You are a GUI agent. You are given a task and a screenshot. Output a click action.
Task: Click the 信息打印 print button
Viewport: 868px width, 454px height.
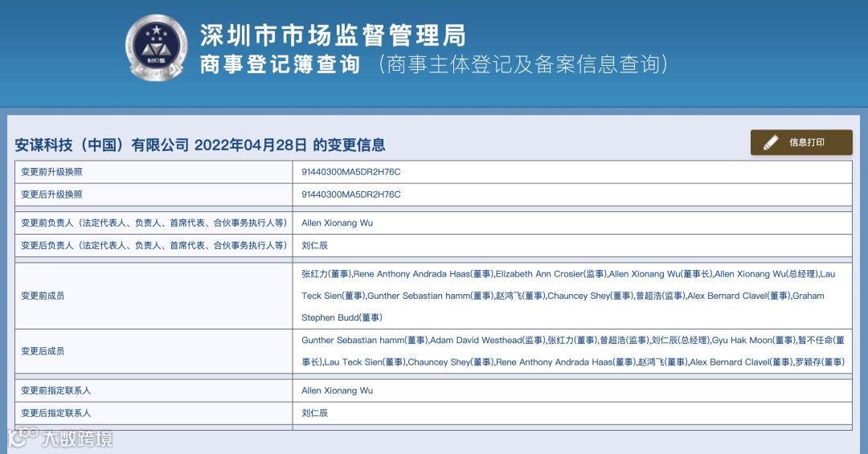pyautogui.click(x=801, y=142)
